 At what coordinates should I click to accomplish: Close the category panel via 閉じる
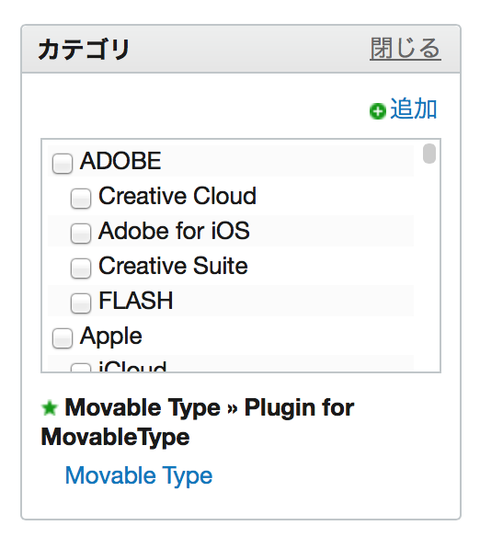(x=405, y=49)
